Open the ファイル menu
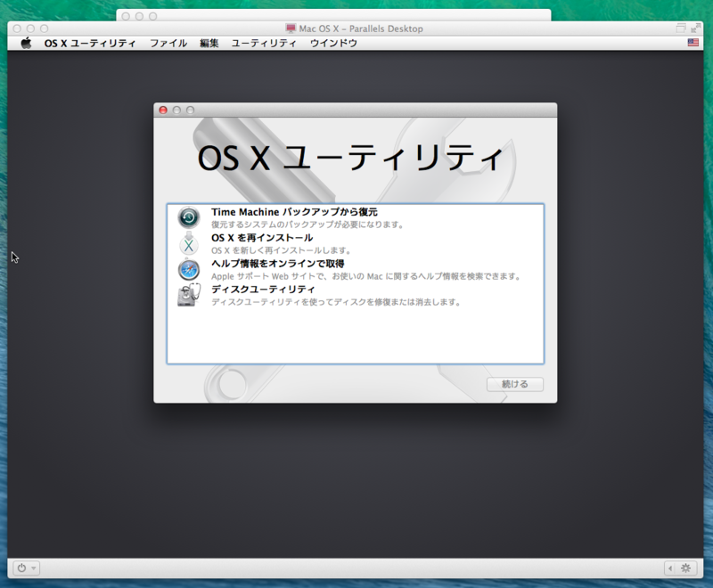The width and height of the screenshot is (713, 588). coord(168,41)
